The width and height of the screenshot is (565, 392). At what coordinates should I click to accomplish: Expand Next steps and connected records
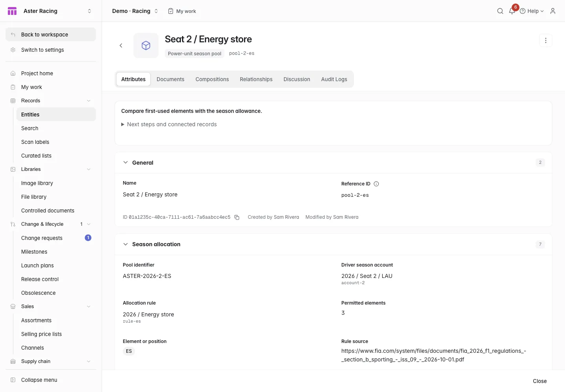169,124
